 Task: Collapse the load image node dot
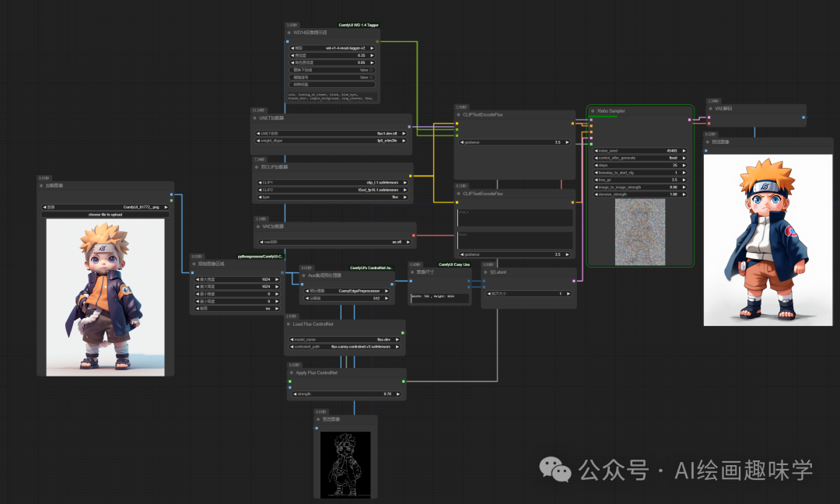pos(41,185)
